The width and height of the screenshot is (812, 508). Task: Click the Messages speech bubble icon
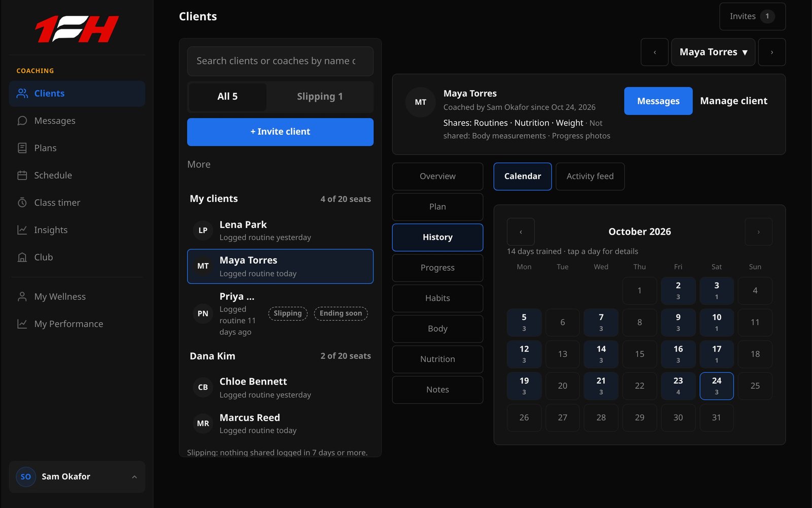click(22, 121)
